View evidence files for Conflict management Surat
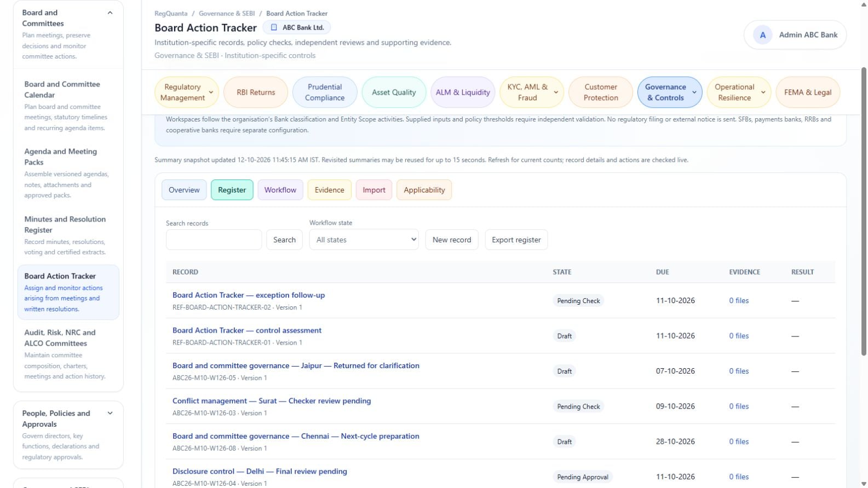868x488 pixels. pos(739,406)
